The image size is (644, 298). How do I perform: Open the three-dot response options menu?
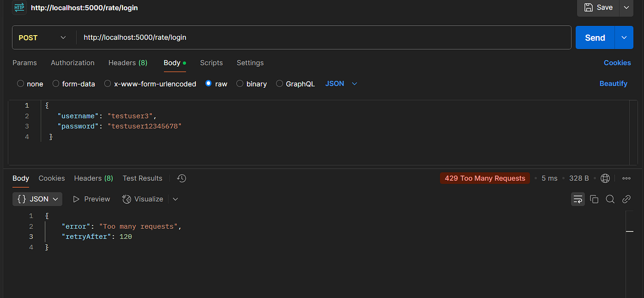click(626, 178)
